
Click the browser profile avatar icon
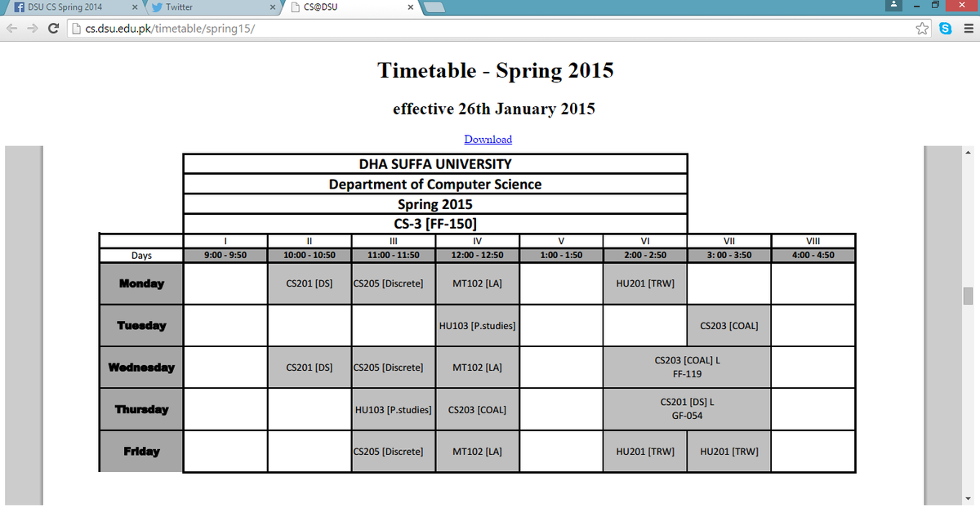click(893, 5)
